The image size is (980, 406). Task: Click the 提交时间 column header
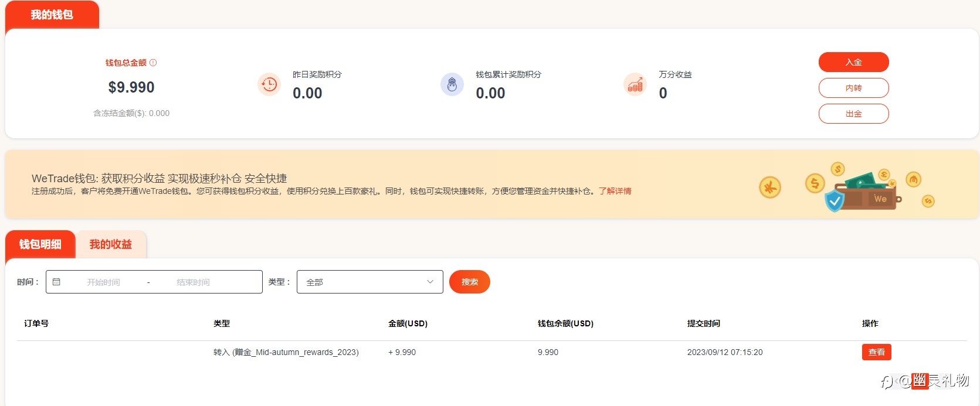tap(704, 323)
